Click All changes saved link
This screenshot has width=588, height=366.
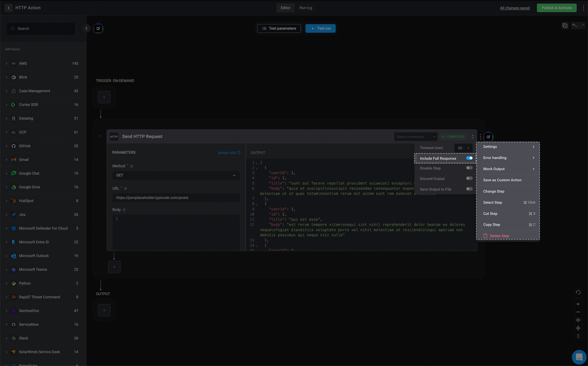click(515, 8)
